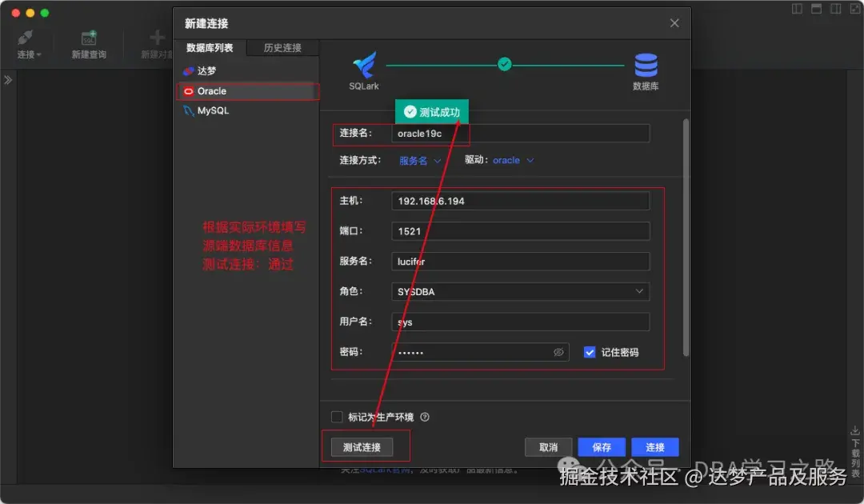The width and height of the screenshot is (864, 504).
Task: Reveal the password using the eye toggle
Action: point(558,352)
